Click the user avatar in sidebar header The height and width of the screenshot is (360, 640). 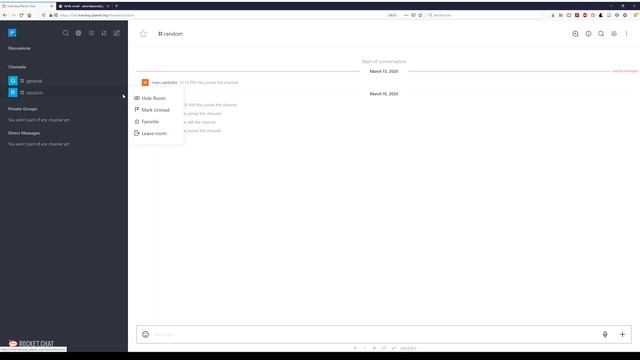(12, 33)
